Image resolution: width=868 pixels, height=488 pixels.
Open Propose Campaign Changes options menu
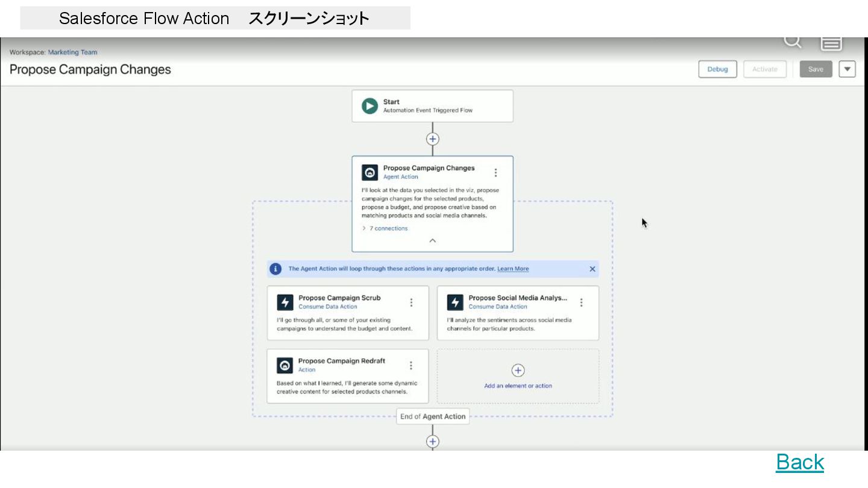[495, 173]
